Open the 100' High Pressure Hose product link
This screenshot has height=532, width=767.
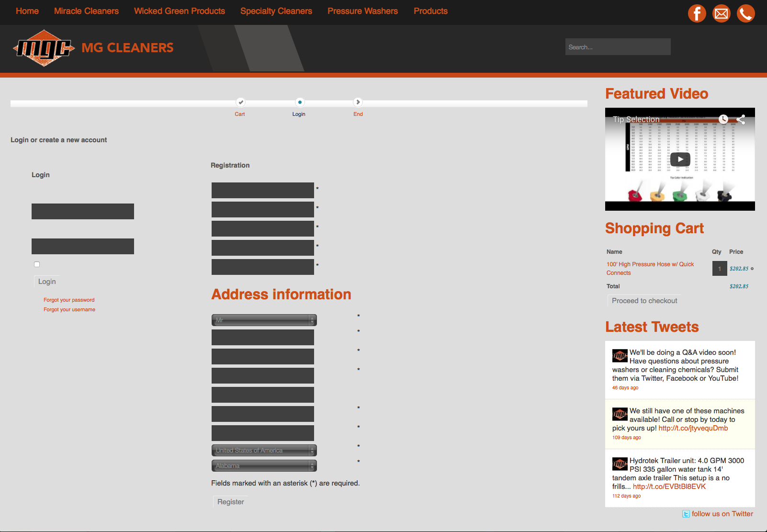click(x=650, y=269)
